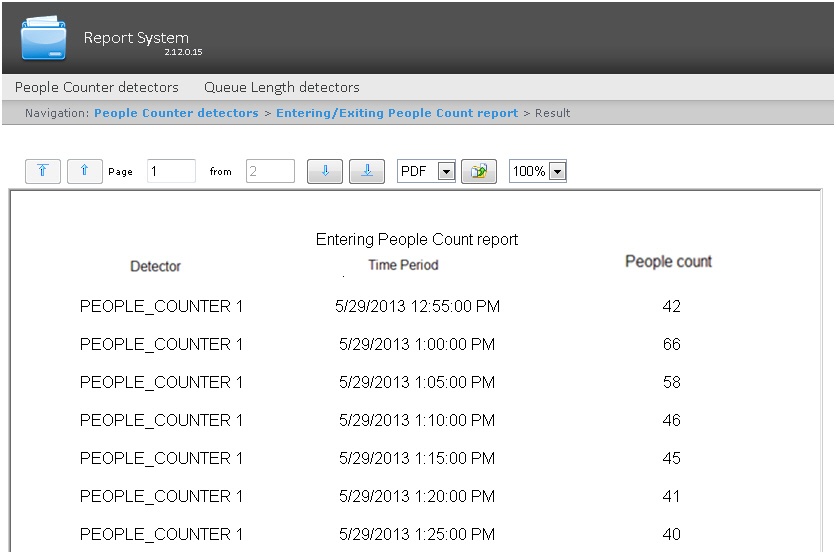Open the PDF export format dropdown

pos(426,171)
